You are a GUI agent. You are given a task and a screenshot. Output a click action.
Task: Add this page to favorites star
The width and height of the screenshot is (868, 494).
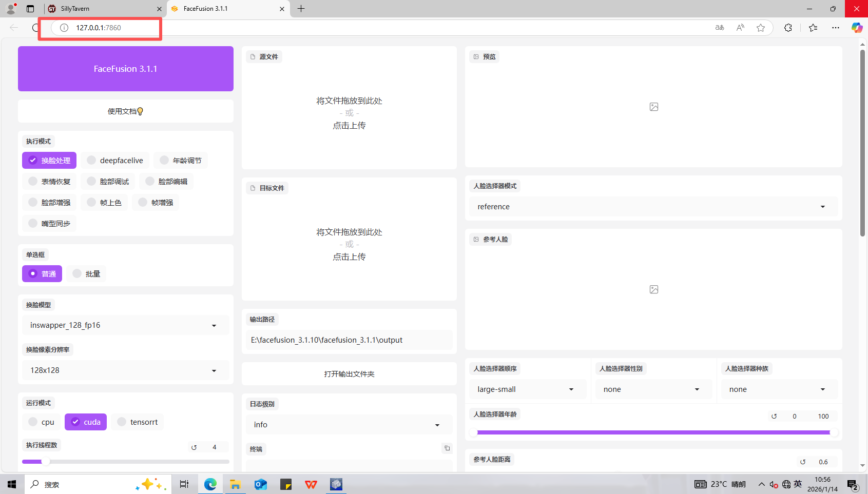pyautogui.click(x=761, y=28)
